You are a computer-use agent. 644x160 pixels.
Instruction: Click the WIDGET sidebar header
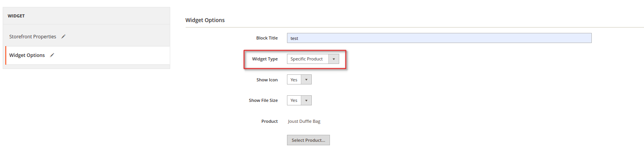click(x=16, y=16)
